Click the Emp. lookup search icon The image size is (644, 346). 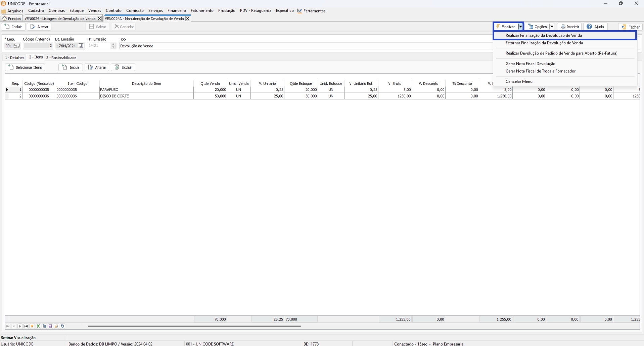17,46
